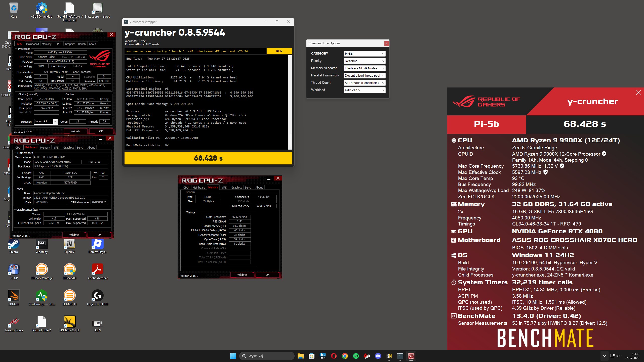Switch to Mainboard tab in top CPU-Z

click(x=32, y=44)
